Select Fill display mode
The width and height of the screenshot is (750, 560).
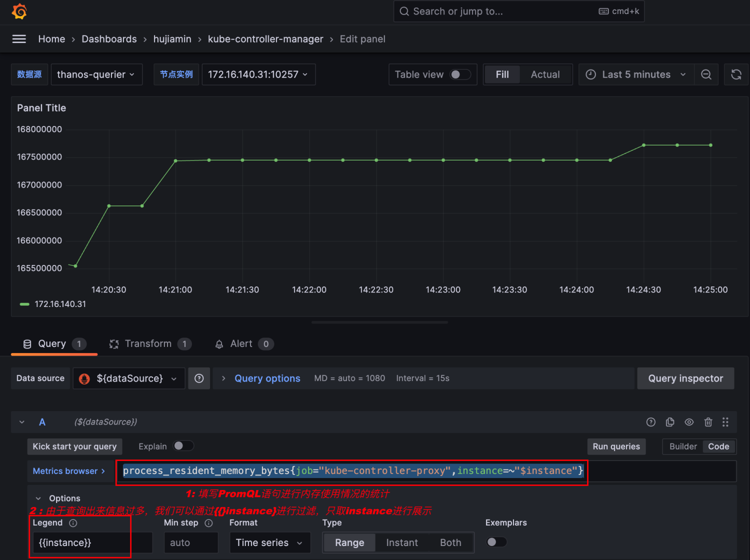[502, 74]
